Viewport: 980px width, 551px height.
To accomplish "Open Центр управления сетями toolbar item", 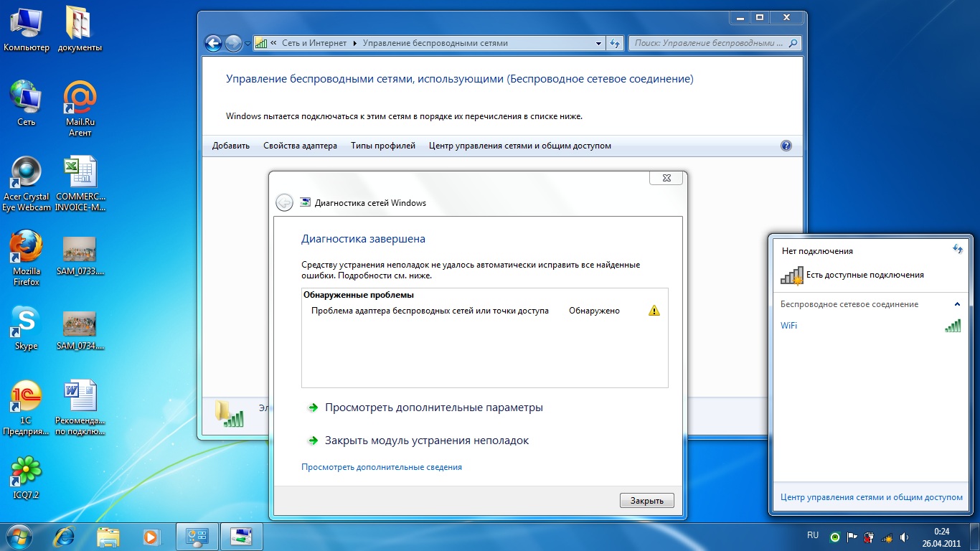I will (x=520, y=146).
